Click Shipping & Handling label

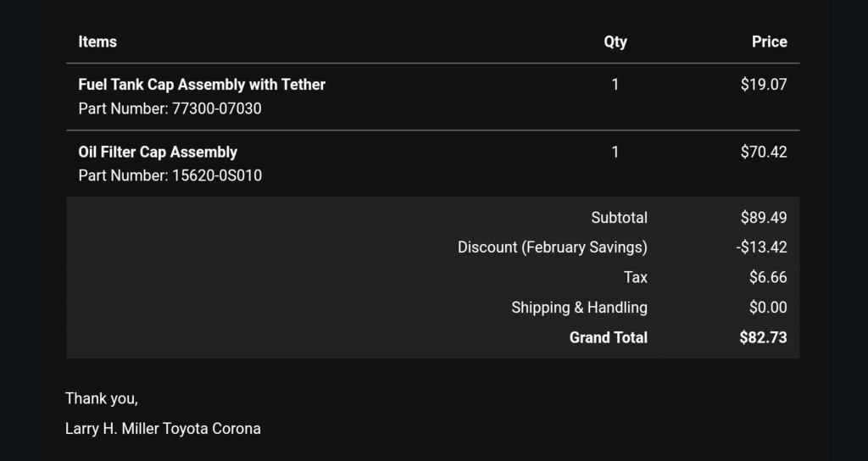(x=579, y=308)
